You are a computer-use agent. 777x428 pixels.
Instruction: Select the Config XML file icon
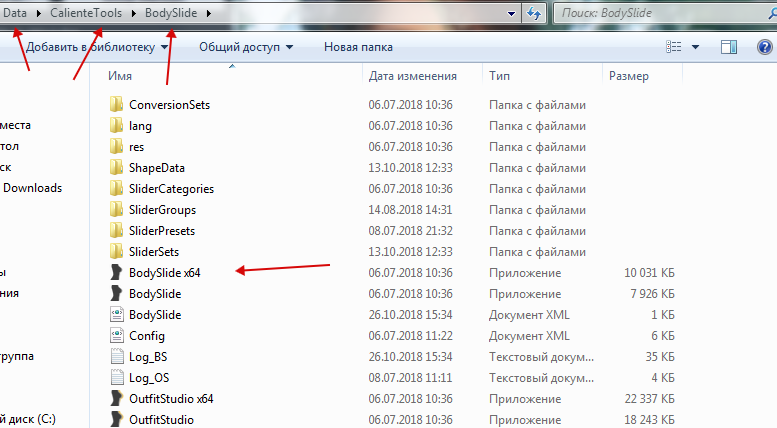116,336
